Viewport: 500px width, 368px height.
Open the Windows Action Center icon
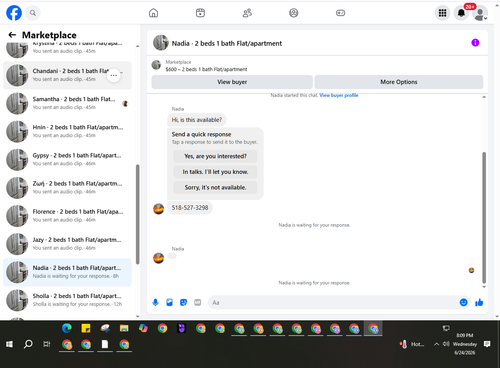(487, 344)
